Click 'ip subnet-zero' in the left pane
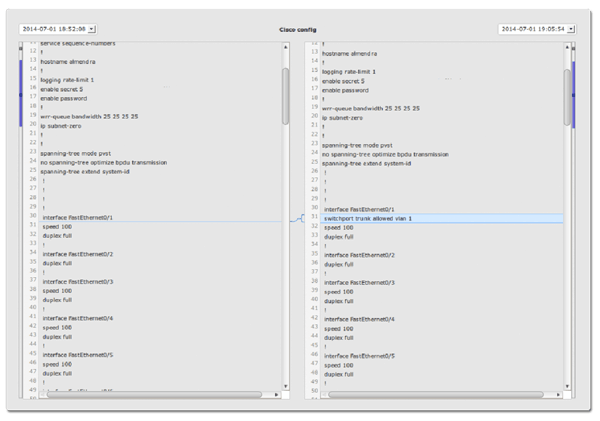Viewport: 600px width, 421px height. [61, 126]
